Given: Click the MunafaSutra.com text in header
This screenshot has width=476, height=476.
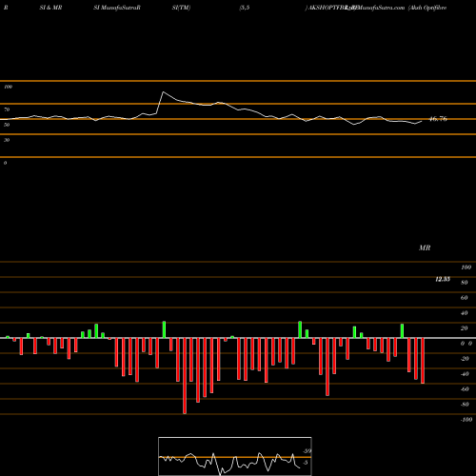Looking at the screenshot, I should pos(380,8).
